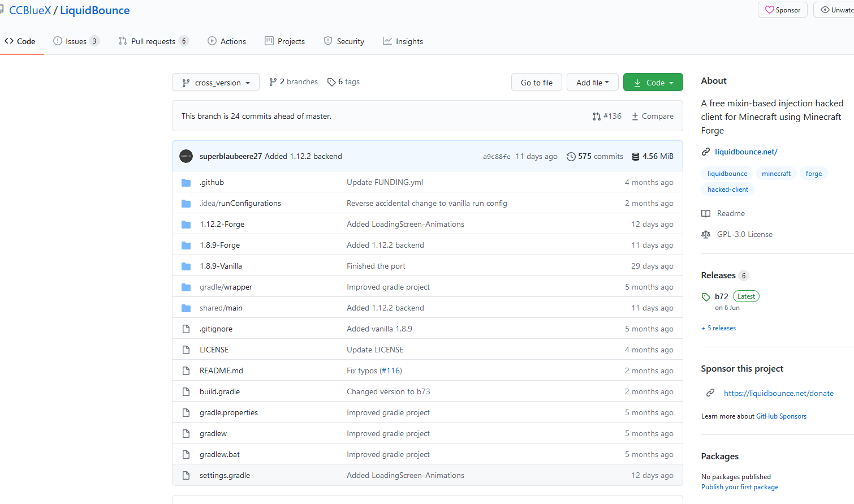Click the book icon beside Readme
This screenshot has height=504, width=854.
706,213
